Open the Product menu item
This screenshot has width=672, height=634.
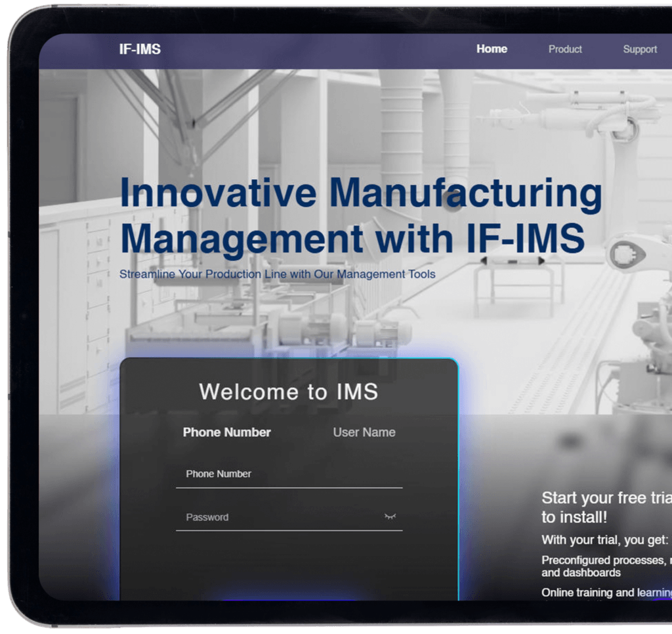click(565, 49)
